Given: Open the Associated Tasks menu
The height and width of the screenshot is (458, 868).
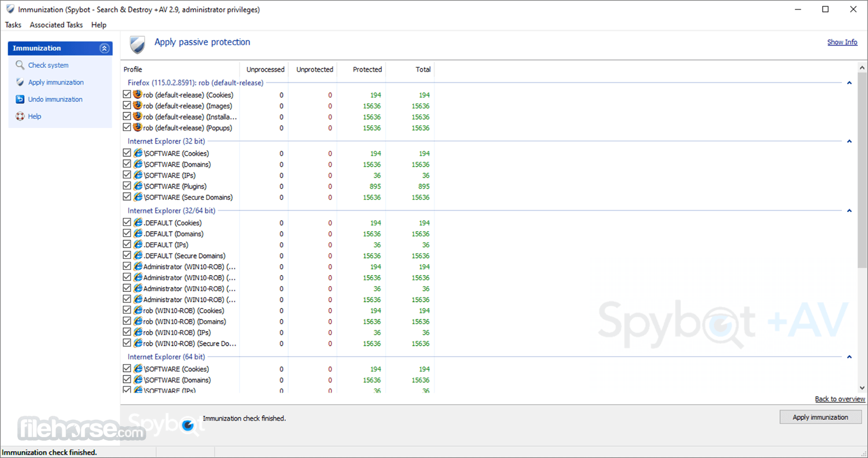Looking at the screenshot, I should pyautogui.click(x=56, y=25).
